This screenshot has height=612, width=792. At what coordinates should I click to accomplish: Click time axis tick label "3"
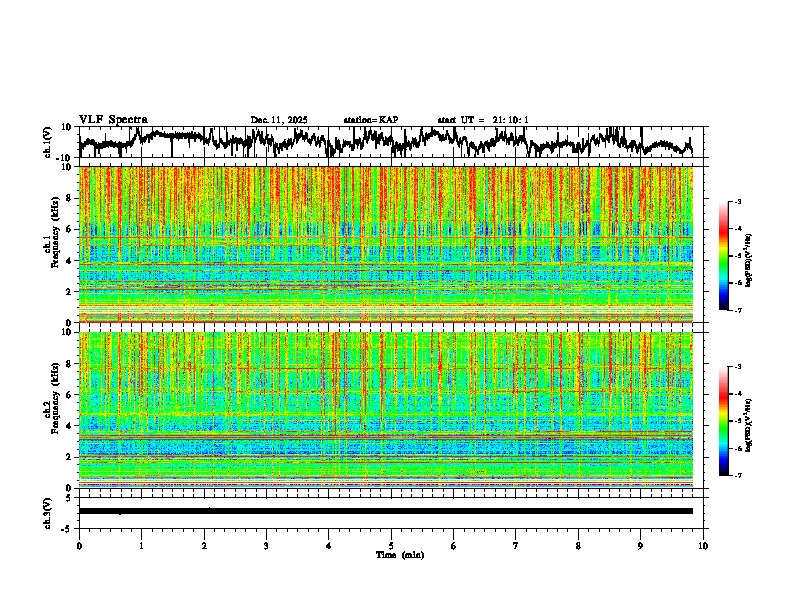[x=266, y=546]
